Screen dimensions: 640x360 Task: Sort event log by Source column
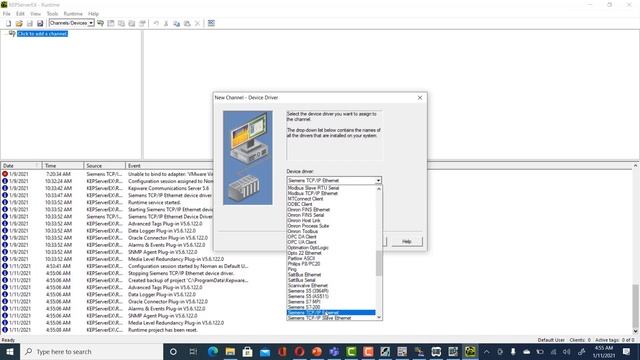click(x=104, y=166)
